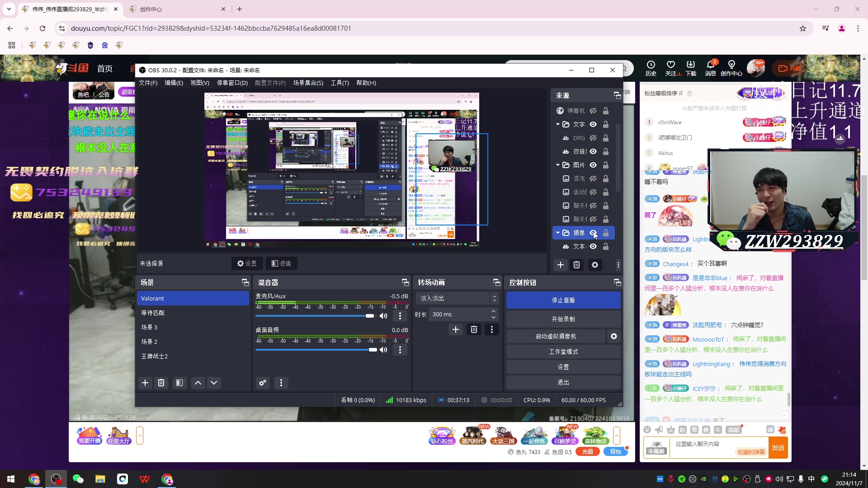Image resolution: width=868 pixels, height=488 pixels.
Task: Hide the 双倍 text source
Action: [x=593, y=151]
